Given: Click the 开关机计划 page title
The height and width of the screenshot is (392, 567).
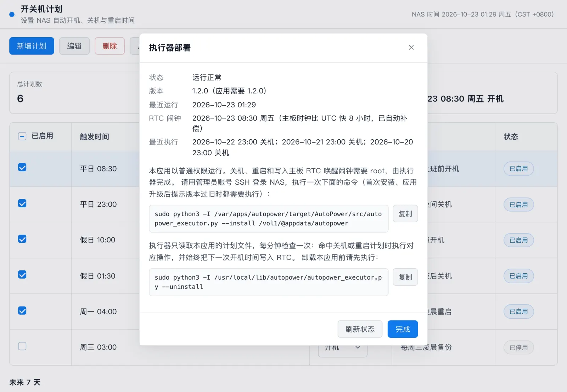Looking at the screenshot, I should point(41,9).
